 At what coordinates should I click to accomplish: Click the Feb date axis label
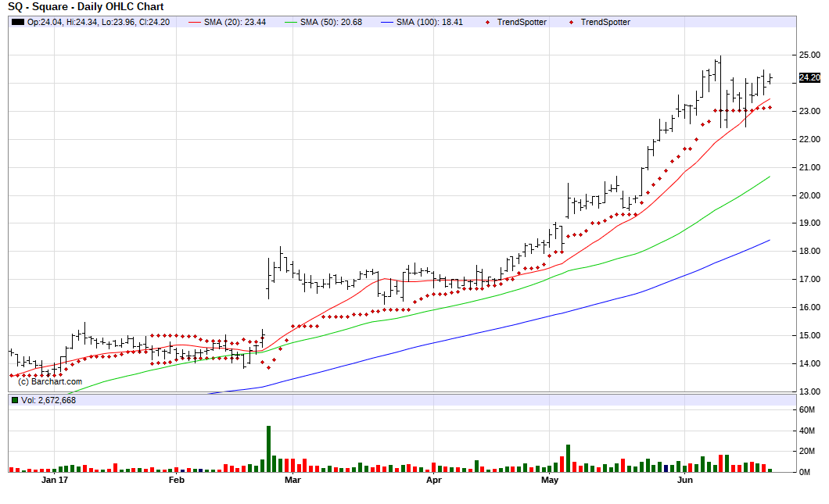click(176, 481)
